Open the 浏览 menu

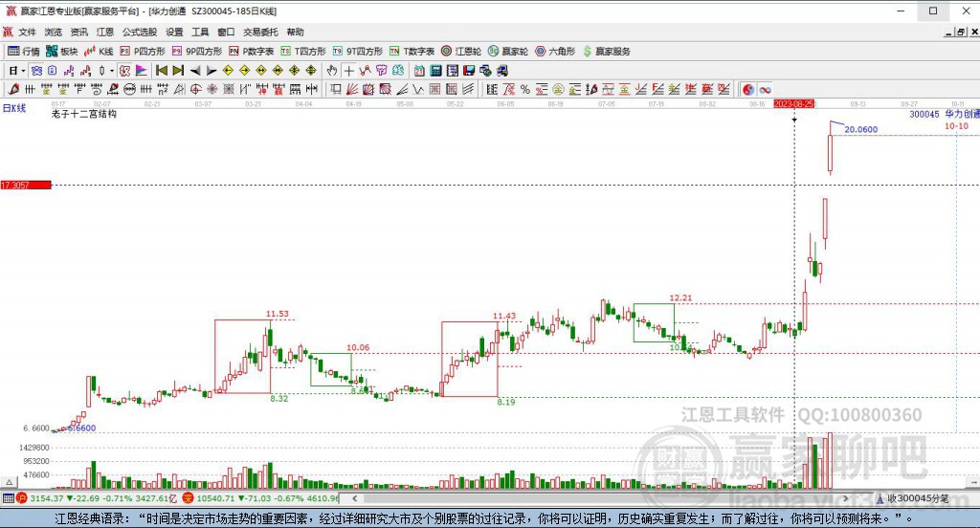click(54, 32)
